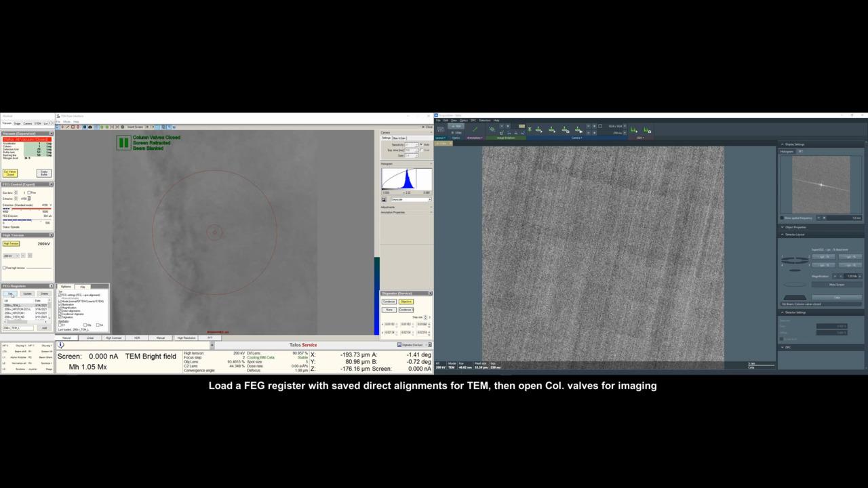Viewport: 868px width, 488px height.
Task: Click the histogram image icon beside Greyscale
Action: pos(384,199)
